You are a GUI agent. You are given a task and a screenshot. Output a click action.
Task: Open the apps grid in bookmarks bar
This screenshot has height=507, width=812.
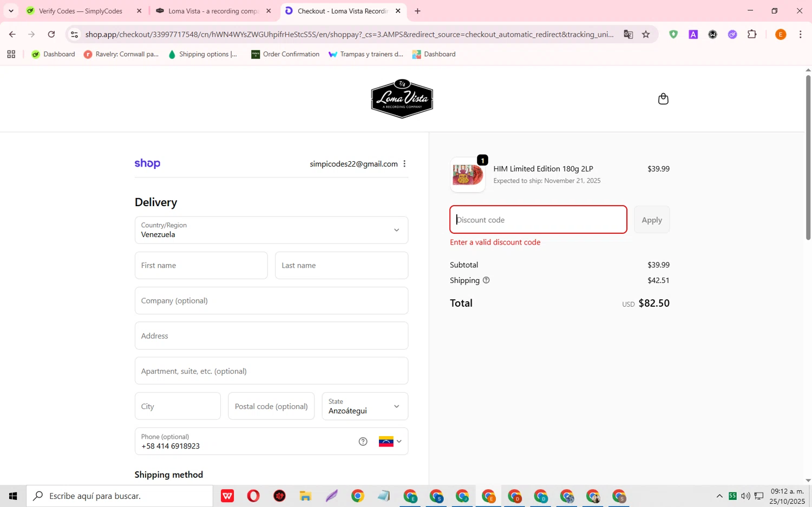(x=11, y=54)
